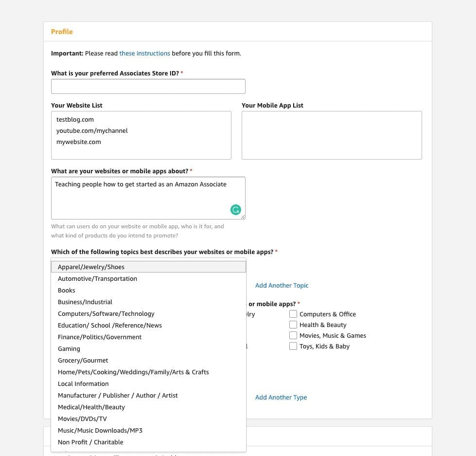
Task: Choose the Gaming topic option
Action: [x=148, y=349]
